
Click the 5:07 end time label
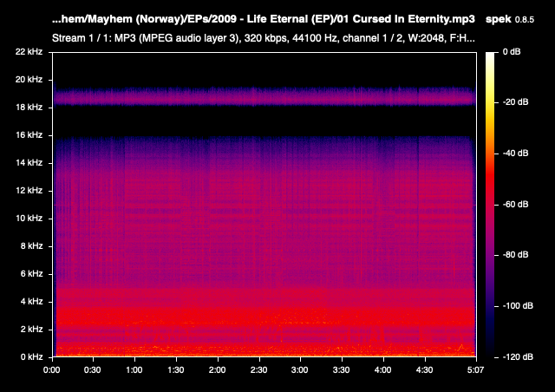(x=475, y=370)
